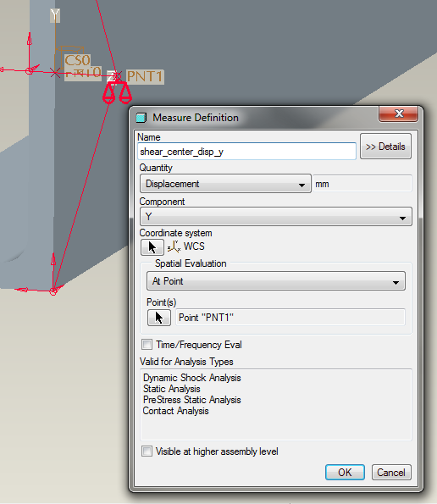The height and width of the screenshot is (504, 437).
Task: Click the WCS text label
Action: pyautogui.click(x=194, y=246)
